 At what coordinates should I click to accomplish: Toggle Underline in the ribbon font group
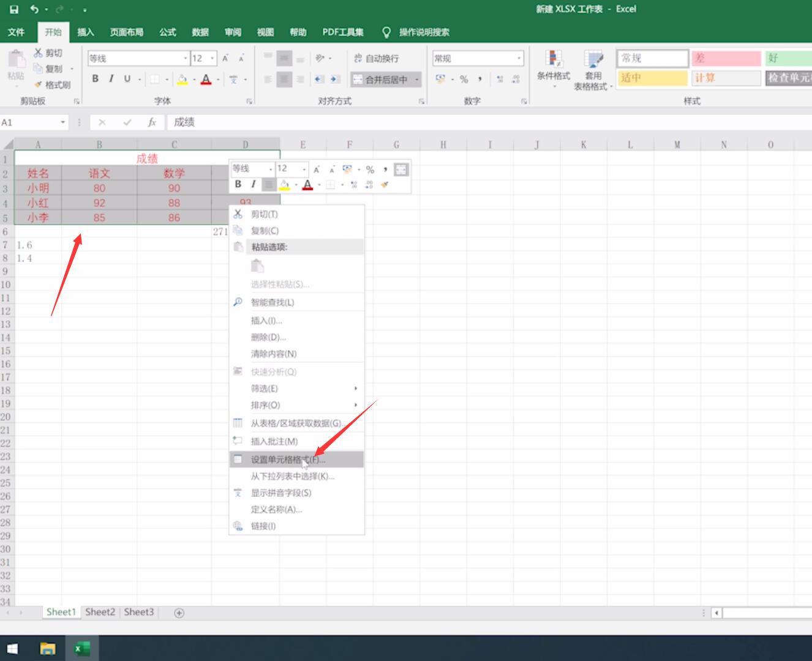127,78
